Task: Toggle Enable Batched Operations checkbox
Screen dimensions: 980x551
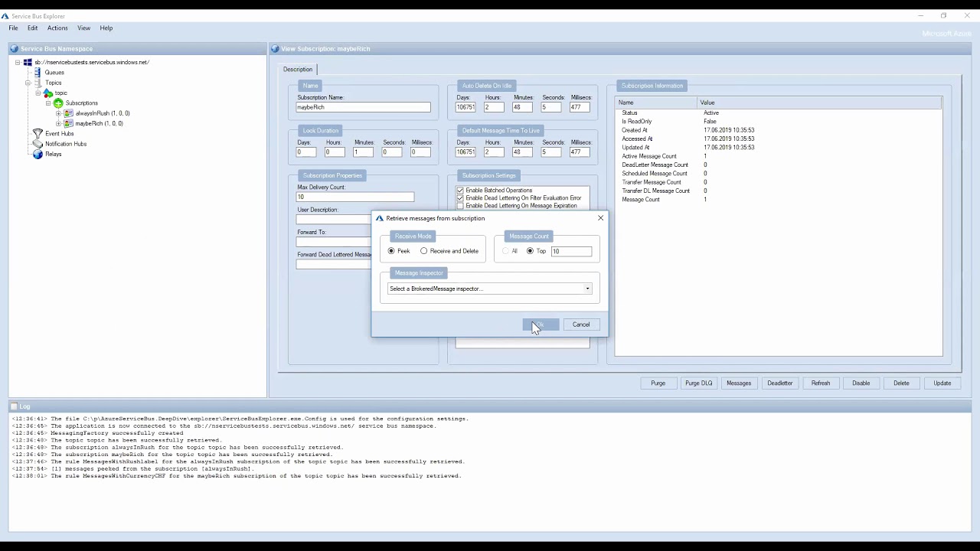Action: click(x=460, y=190)
